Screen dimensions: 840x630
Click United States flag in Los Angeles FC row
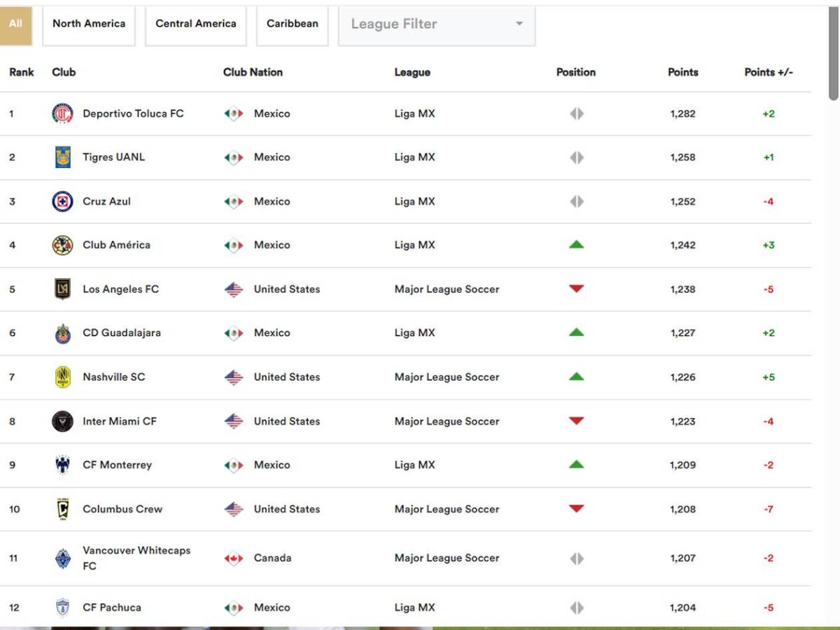coord(234,289)
